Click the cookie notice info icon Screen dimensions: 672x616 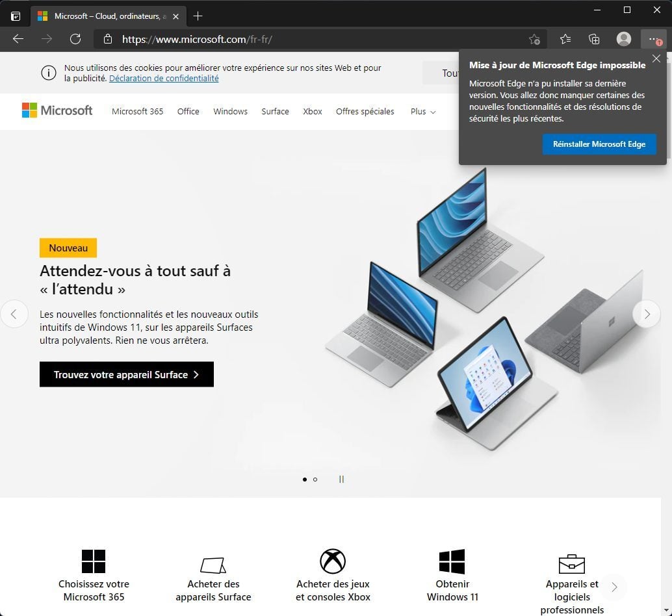pos(49,73)
